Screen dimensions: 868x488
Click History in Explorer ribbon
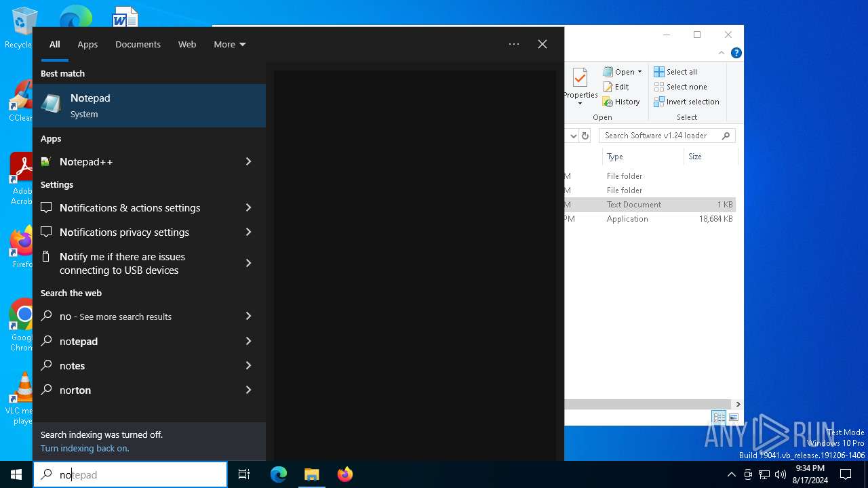click(621, 102)
